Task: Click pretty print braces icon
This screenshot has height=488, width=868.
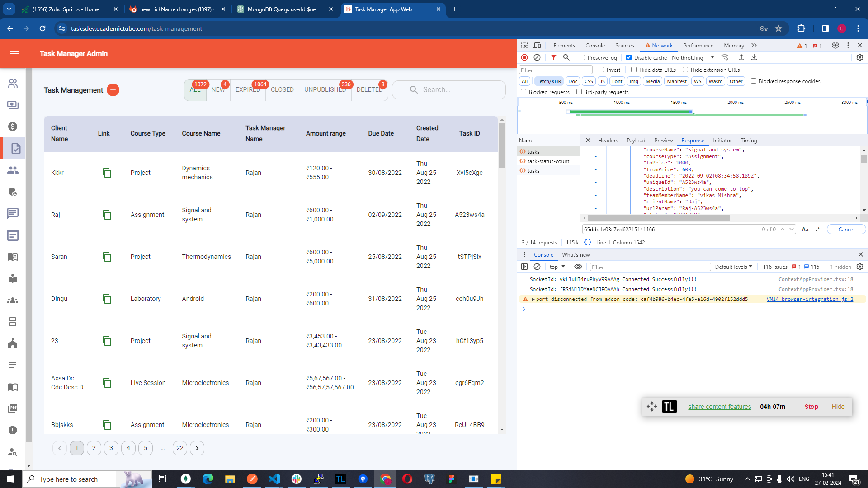Action: coord(588,243)
